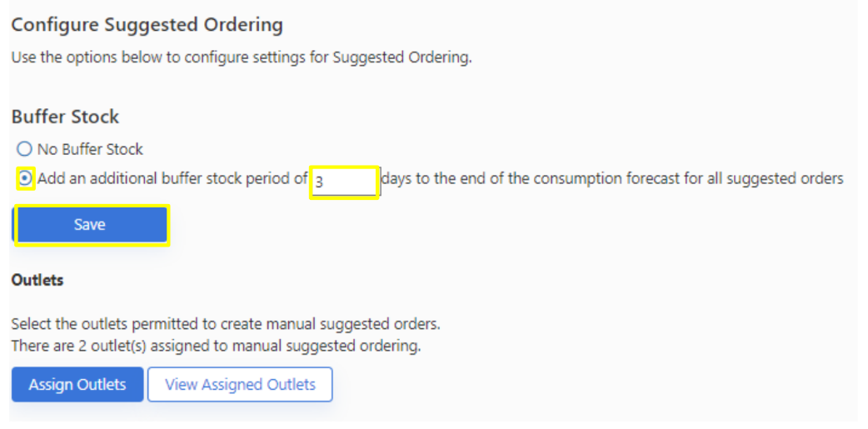868x429 pixels.
Task: Select the additional buffer stock period radio button
Action: [x=26, y=178]
